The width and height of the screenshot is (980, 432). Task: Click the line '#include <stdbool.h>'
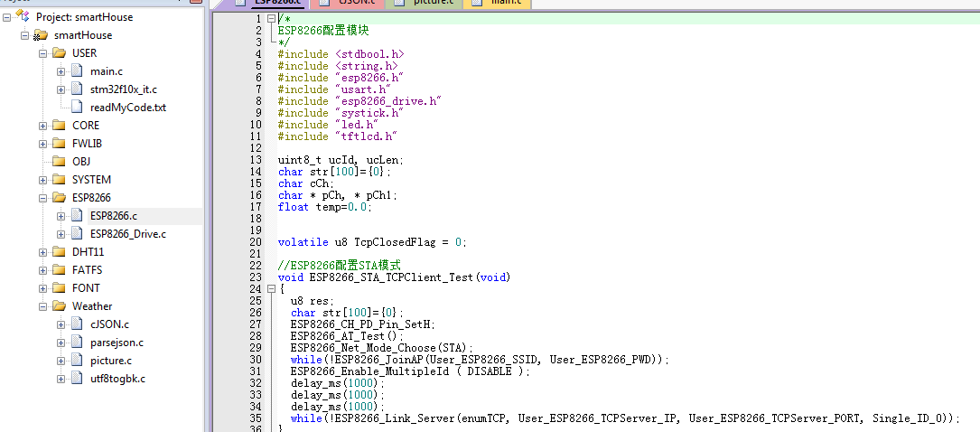point(341,54)
